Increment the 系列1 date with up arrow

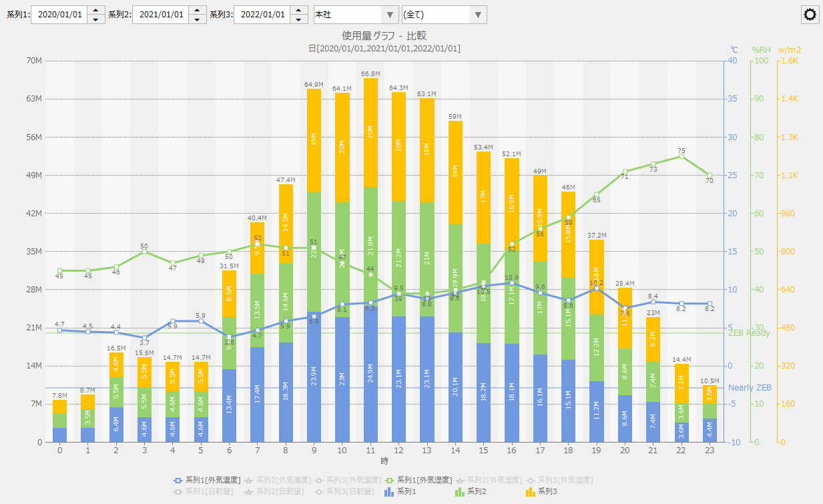pos(96,10)
